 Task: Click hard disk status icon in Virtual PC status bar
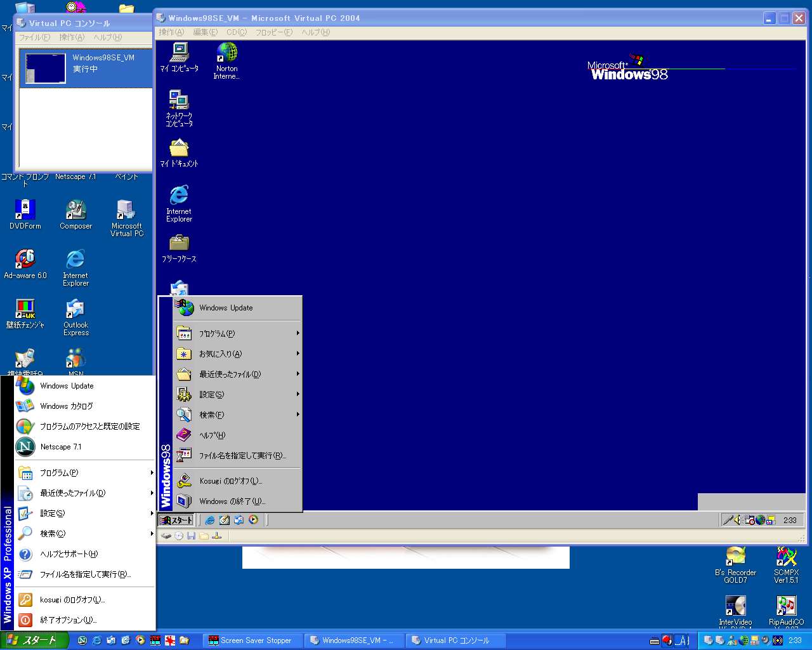(x=166, y=536)
